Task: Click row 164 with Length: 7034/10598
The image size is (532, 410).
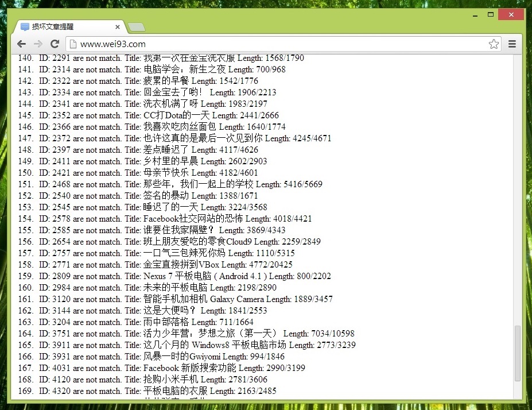Action: [x=187, y=334]
